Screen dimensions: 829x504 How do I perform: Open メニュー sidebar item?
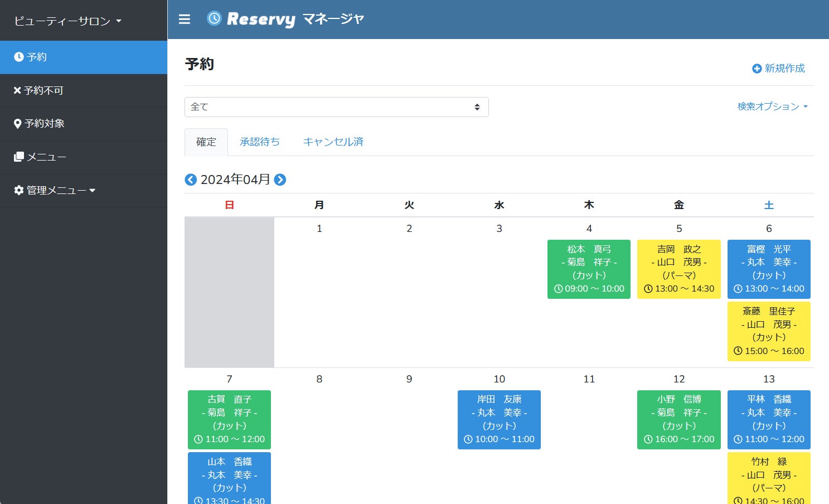(40, 157)
